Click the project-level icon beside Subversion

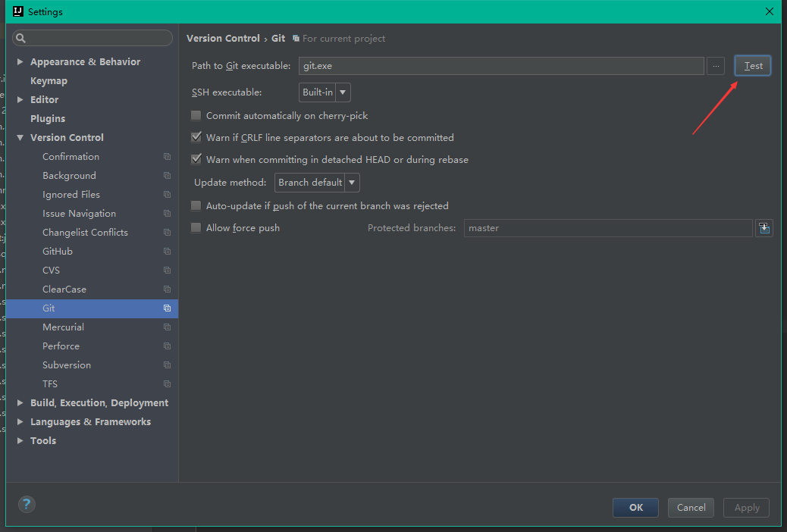(167, 365)
